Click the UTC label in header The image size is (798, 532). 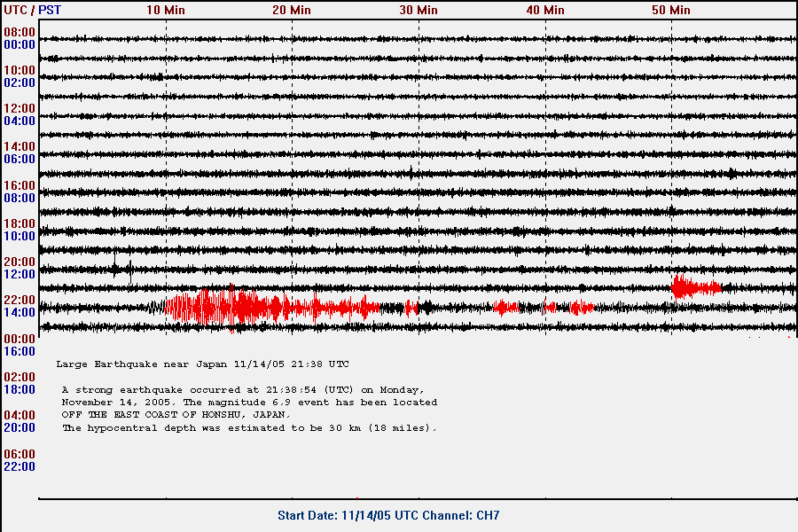[16, 10]
